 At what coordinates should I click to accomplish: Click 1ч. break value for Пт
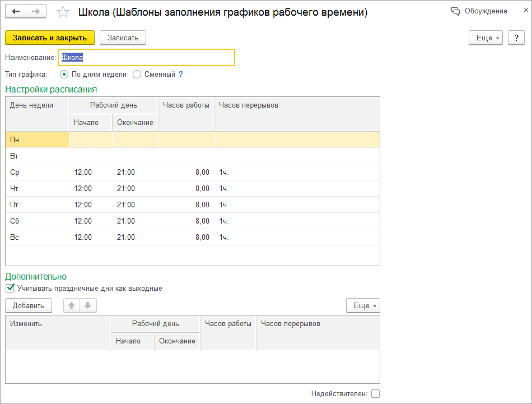coord(224,205)
